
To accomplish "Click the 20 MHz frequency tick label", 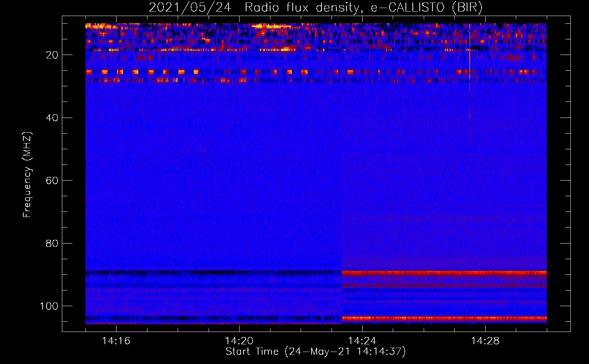I will pyautogui.click(x=52, y=55).
